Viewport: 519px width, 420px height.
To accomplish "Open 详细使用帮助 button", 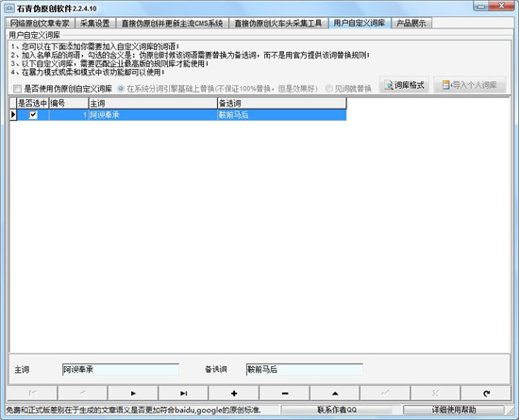I will (454, 410).
